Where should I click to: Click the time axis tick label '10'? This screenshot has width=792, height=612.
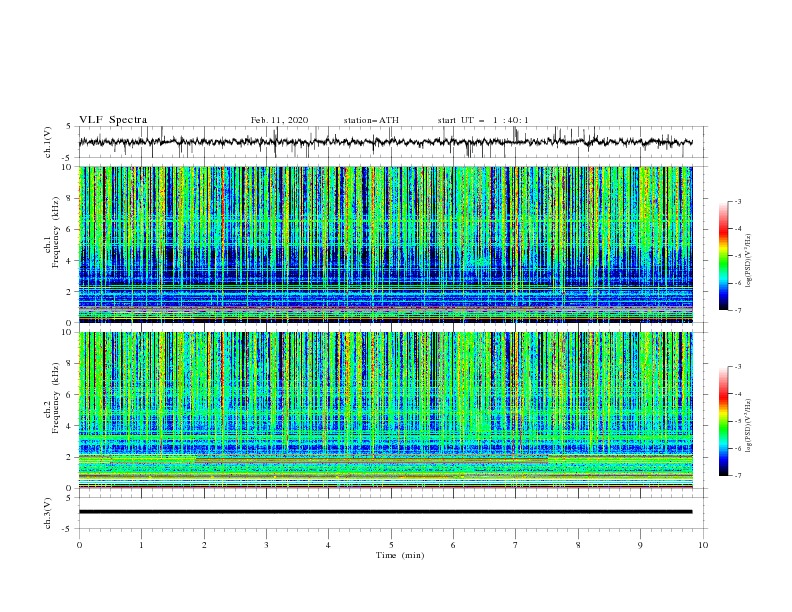pos(703,545)
